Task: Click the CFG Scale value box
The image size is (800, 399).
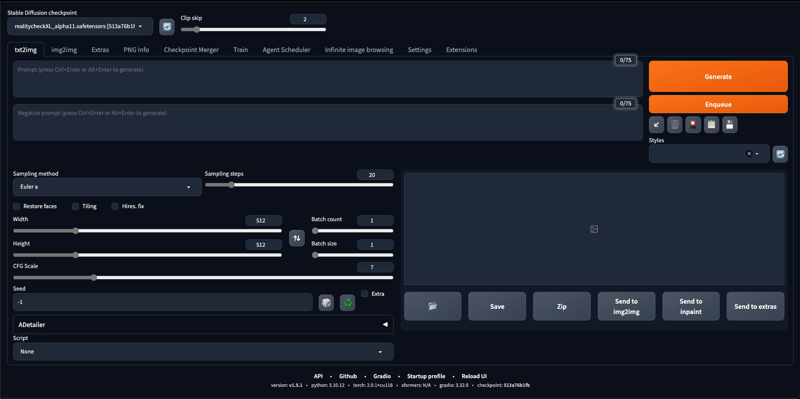Action: [x=376, y=267]
